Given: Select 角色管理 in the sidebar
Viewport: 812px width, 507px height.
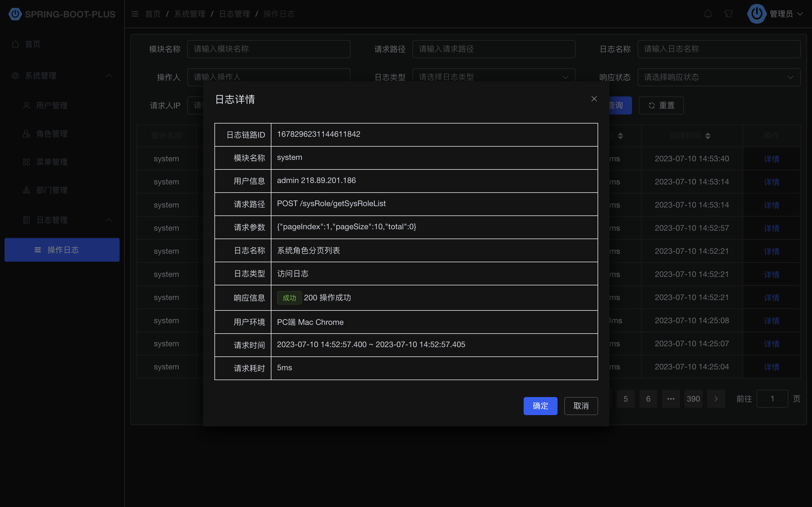Looking at the screenshot, I should click(52, 134).
